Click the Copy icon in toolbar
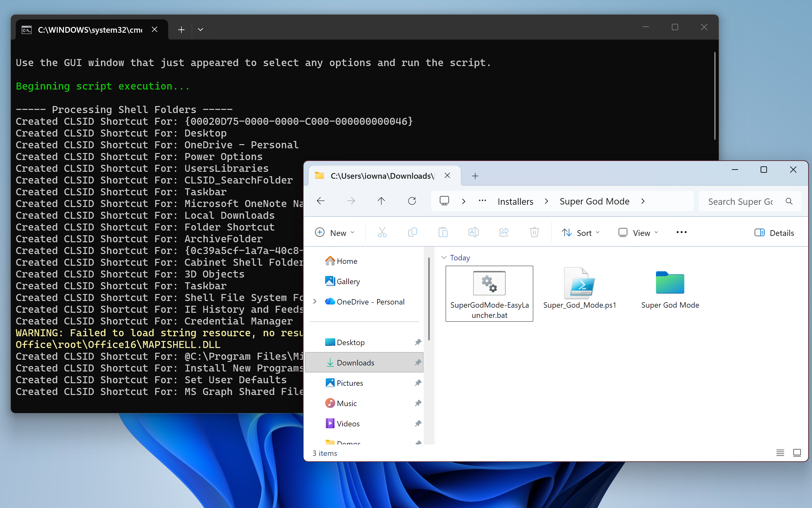 [x=412, y=232]
